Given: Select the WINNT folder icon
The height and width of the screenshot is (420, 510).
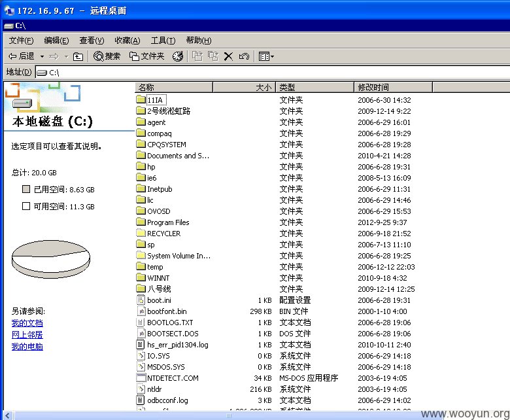Looking at the screenshot, I should click(141, 277).
